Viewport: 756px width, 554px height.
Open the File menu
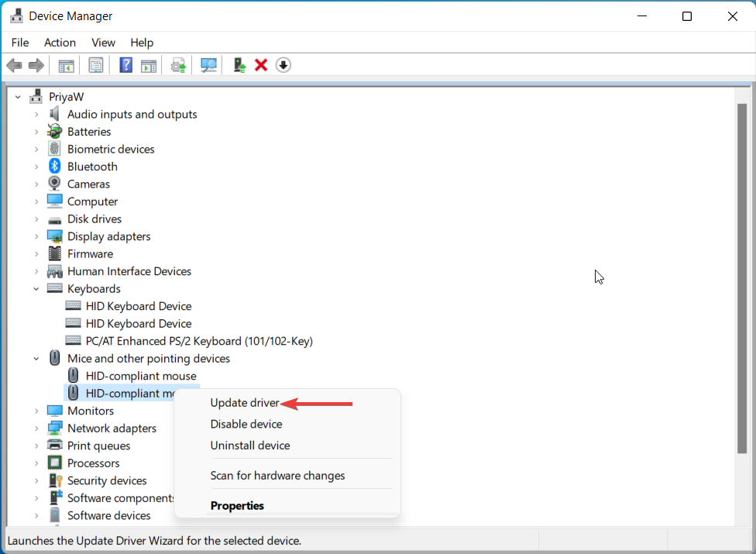[20, 43]
